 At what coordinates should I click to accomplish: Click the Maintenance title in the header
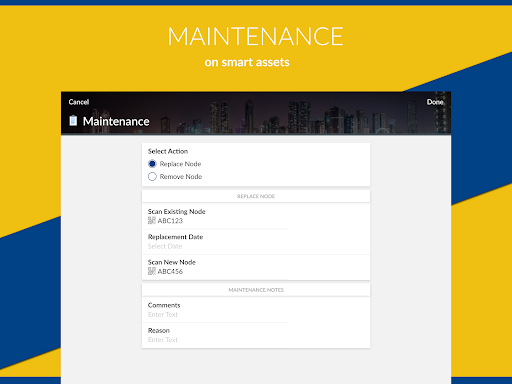point(116,121)
